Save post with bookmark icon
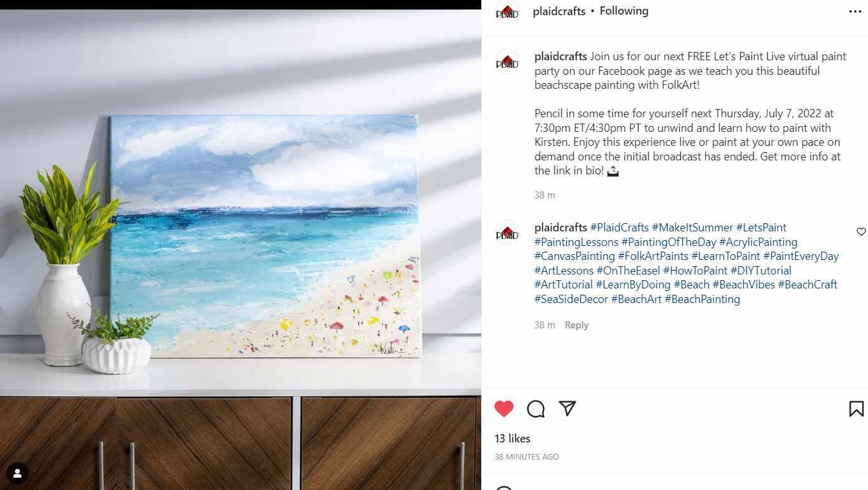This screenshot has width=868, height=490. tap(856, 409)
